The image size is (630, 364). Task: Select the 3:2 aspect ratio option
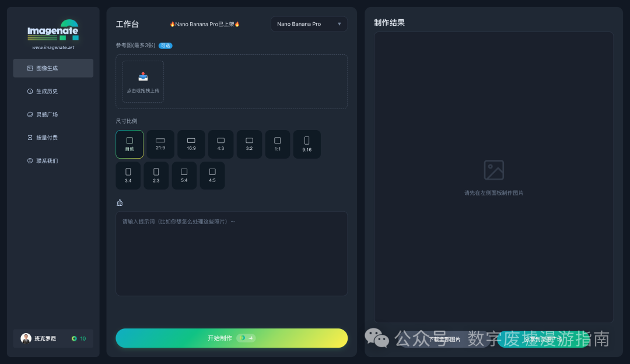249,144
